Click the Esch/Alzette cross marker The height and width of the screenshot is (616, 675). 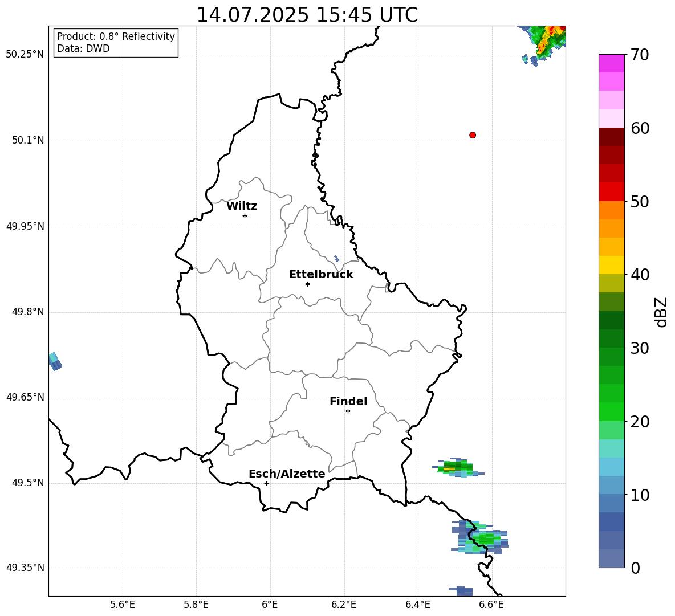(x=266, y=483)
